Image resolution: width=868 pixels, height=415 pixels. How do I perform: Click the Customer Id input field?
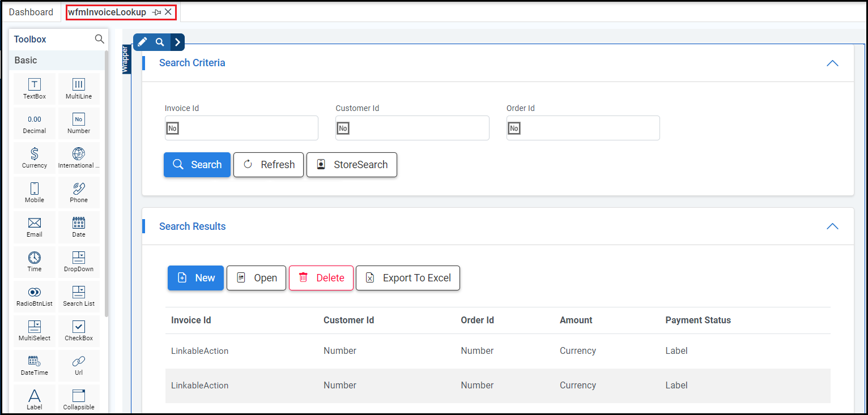click(412, 129)
